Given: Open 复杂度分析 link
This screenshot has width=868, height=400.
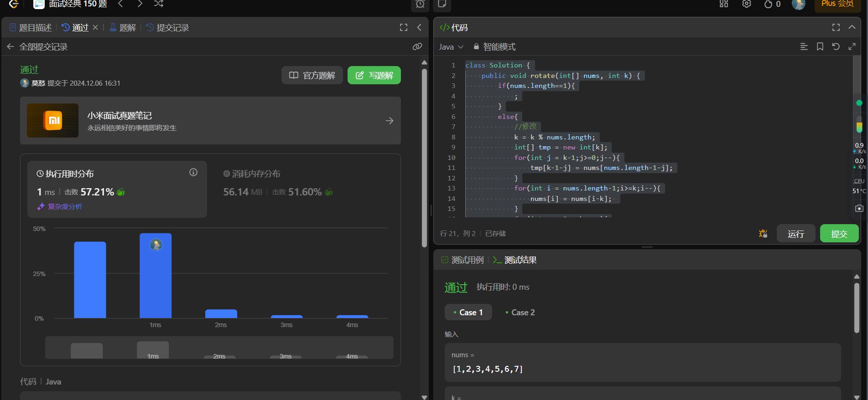Looking at the screenshot, I should click(60, 206).
